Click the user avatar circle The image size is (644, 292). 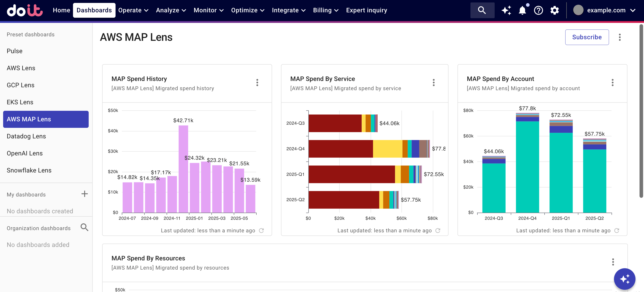[578, 10]
